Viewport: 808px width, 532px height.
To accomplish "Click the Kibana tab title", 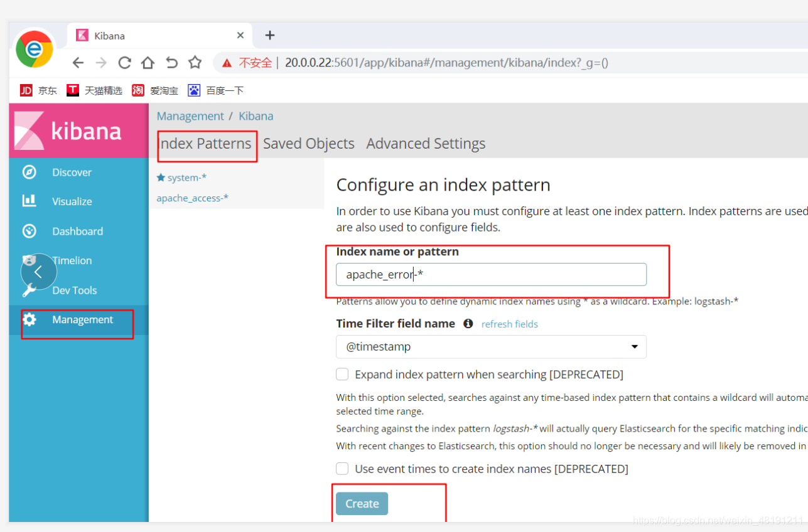I will point(109,36).
